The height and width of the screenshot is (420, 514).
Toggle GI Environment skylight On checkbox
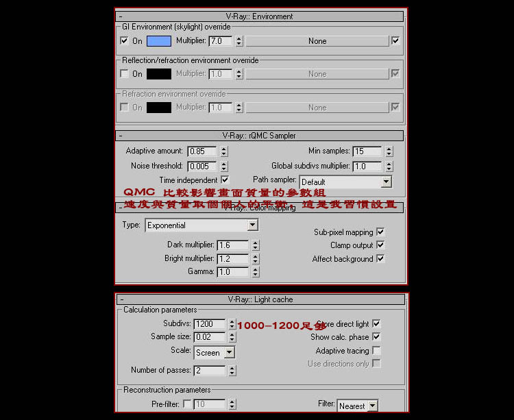coord(124,40)
